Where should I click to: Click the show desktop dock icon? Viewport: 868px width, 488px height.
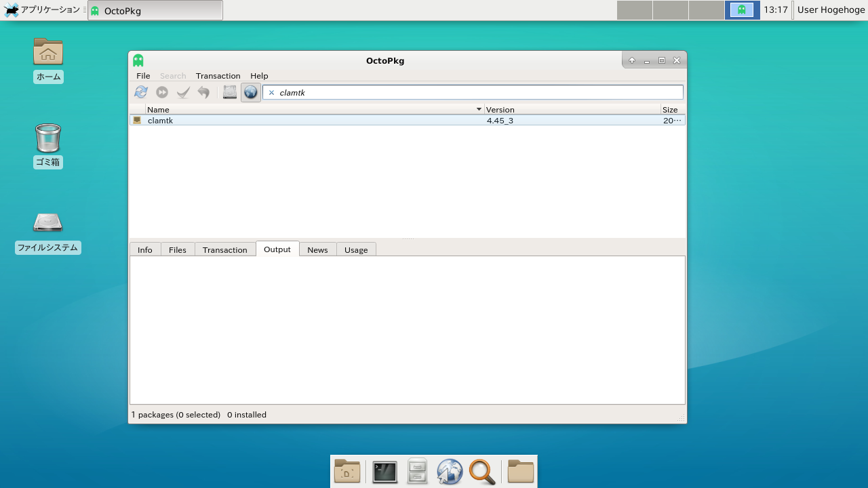(x=347, y=471)
